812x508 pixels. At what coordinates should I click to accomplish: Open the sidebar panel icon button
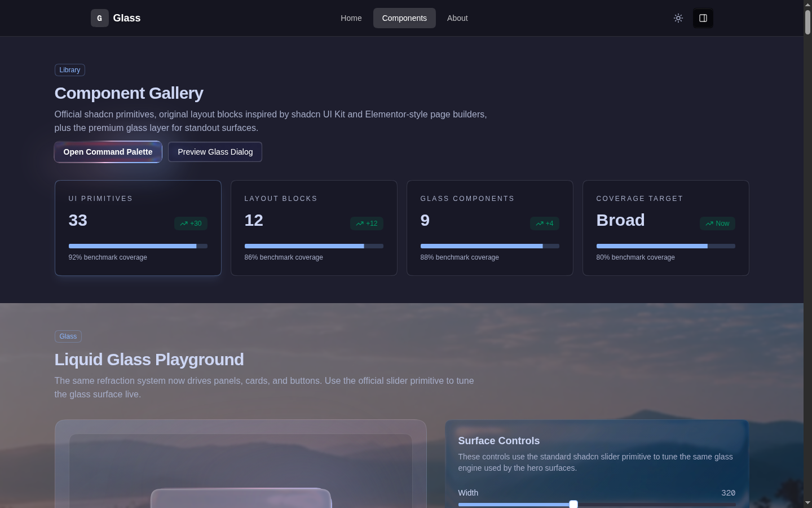[x=703, y=18]
